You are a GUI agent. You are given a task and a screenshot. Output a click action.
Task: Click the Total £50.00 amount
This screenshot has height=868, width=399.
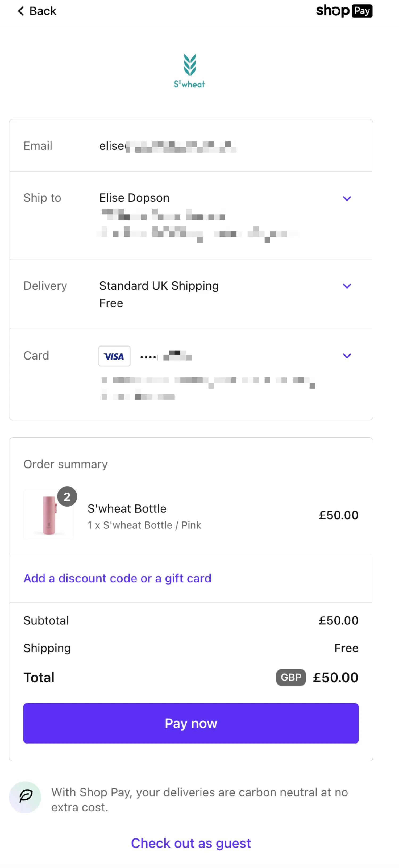point(336,677)
